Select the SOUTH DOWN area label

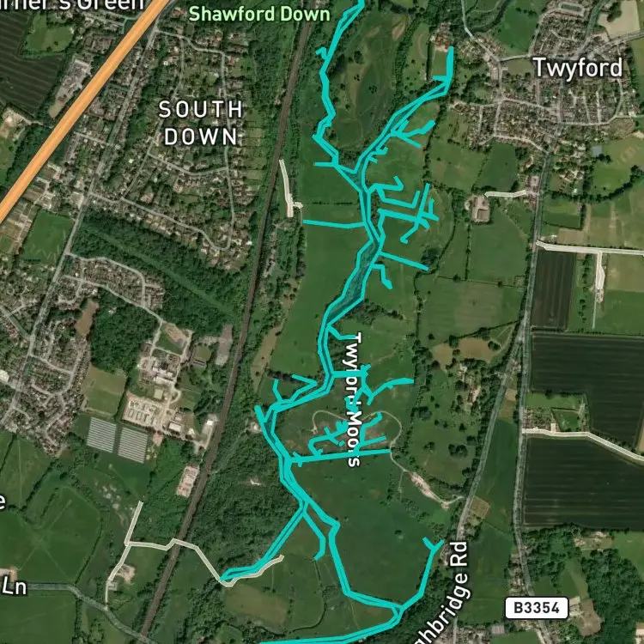pos(201,123)
